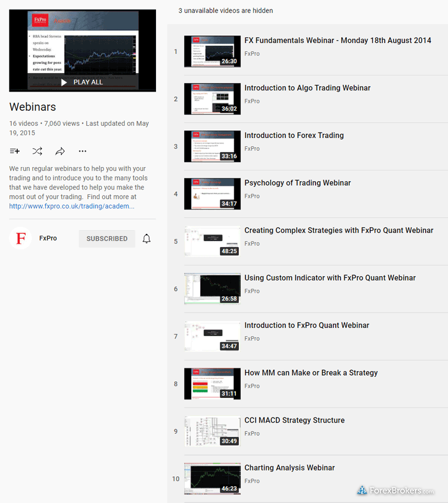Open Introduction to Algo Trading Webinar title
Viewport: 448px width, 503px height.
pos(308,88)
